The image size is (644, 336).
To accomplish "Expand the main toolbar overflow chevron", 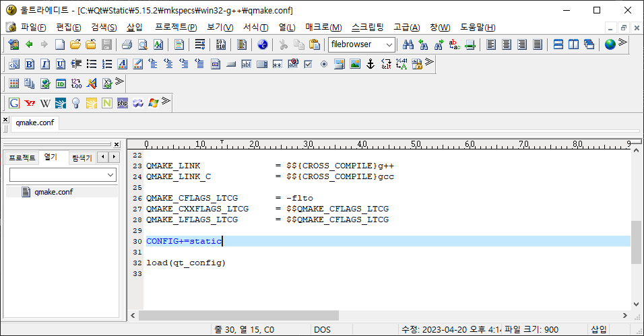I will pos(622,42).
